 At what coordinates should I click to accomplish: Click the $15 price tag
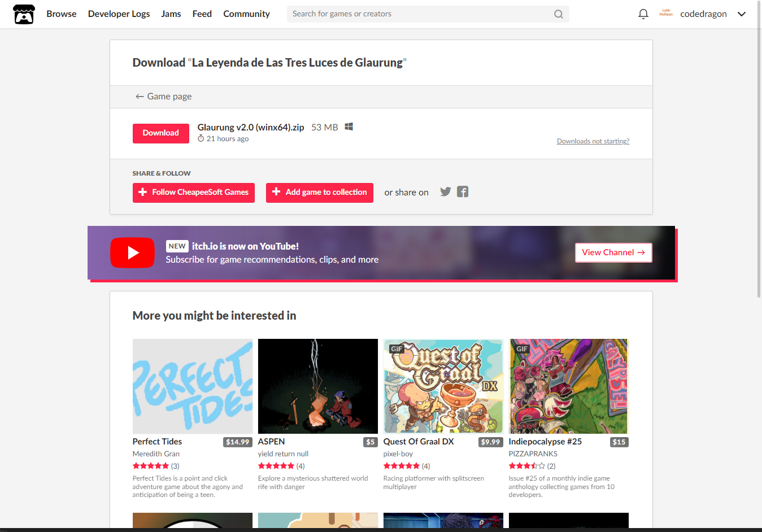[x=619, y=442]
